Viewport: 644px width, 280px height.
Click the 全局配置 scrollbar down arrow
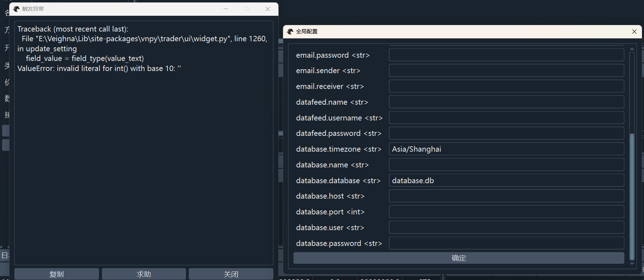(x=632, y=264)
